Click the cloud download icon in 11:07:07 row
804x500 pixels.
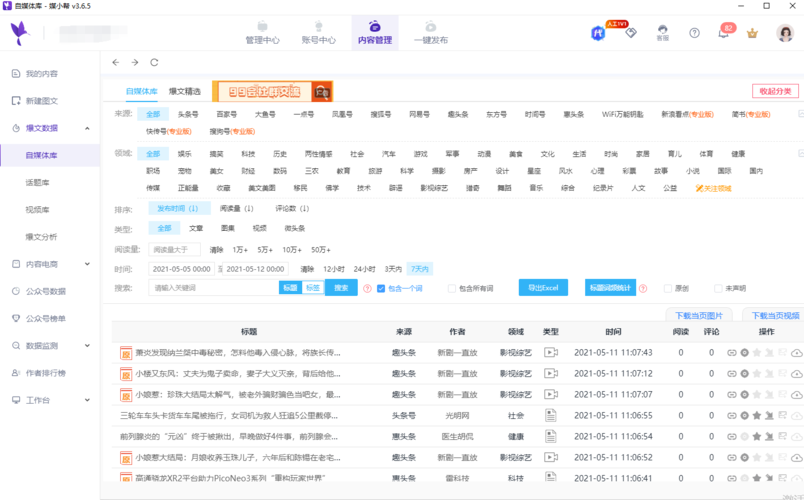click(797, 395)
